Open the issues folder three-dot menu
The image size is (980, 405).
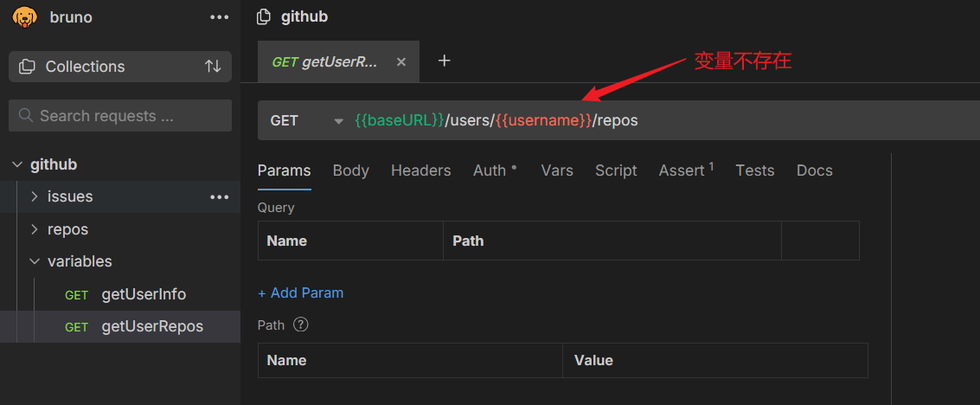pyautogui.click(x=220, y=197)
